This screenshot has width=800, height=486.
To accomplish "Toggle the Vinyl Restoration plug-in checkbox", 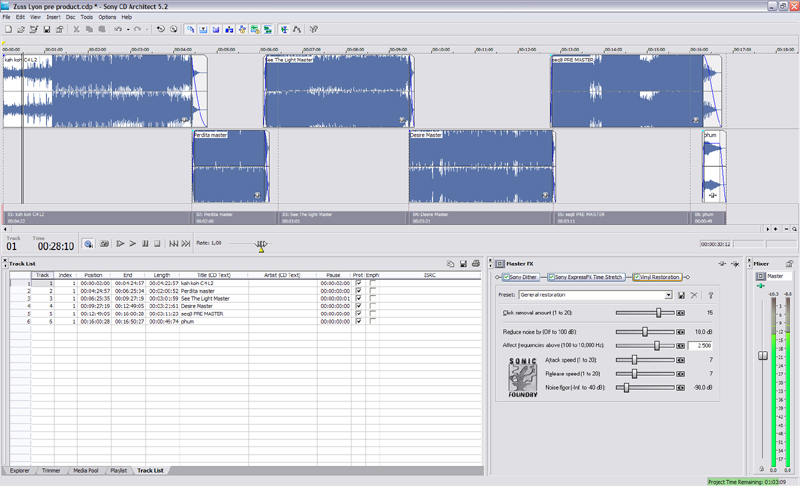I will point(637,277).
